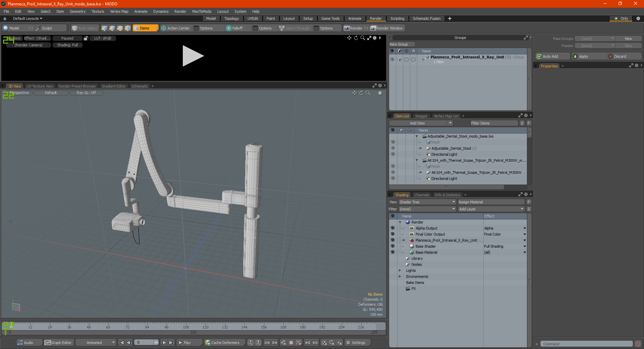Click the Command input field
This screenshot has height=349, width=644.
586,344
